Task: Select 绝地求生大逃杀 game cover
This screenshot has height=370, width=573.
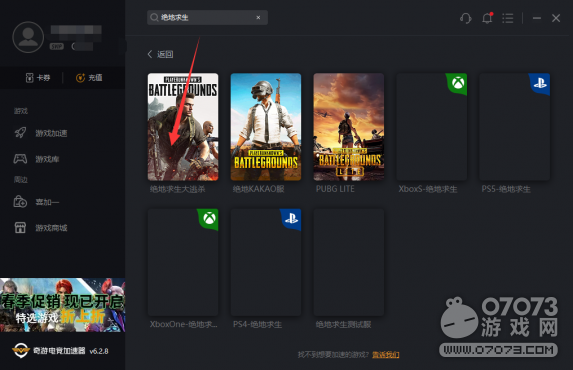Action: pyautogui.click(x=183, y=127)
